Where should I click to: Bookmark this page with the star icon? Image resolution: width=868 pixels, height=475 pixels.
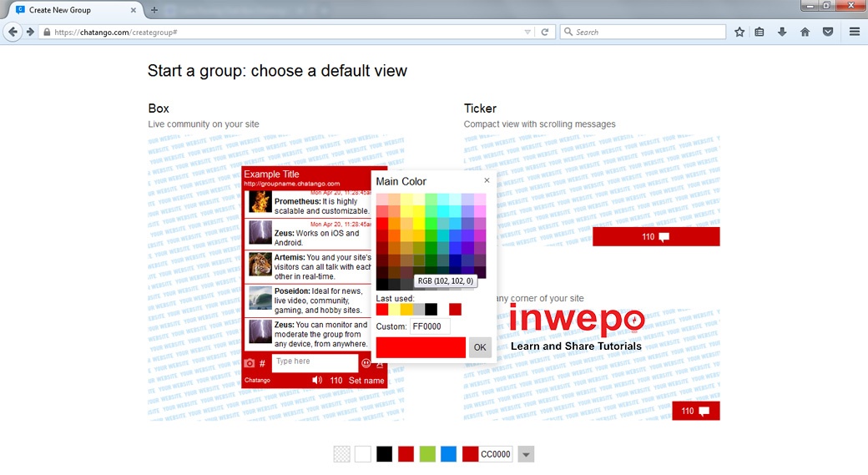[x=739, y=32]
